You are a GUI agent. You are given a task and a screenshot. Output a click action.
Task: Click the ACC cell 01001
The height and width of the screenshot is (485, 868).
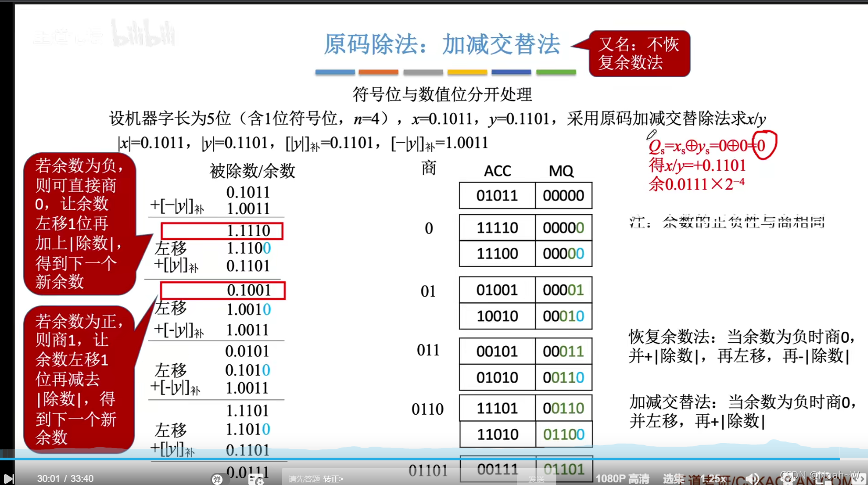point(497,290)
